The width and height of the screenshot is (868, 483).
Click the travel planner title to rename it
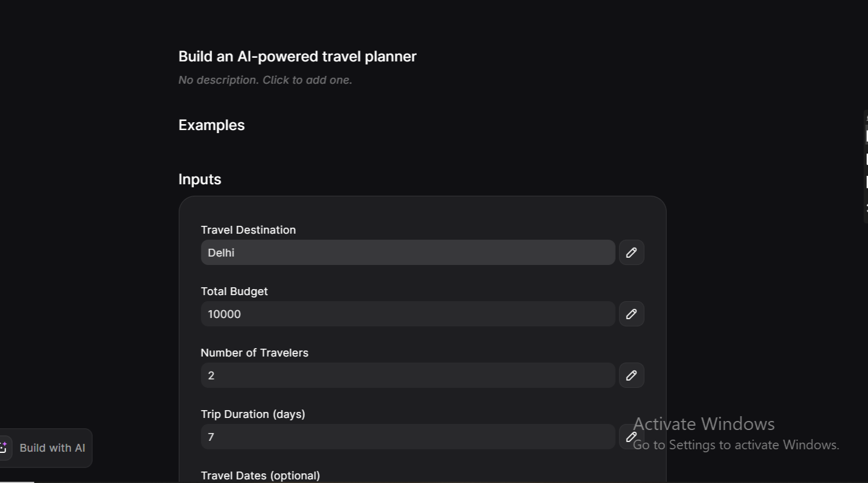(x=297, y=56)
